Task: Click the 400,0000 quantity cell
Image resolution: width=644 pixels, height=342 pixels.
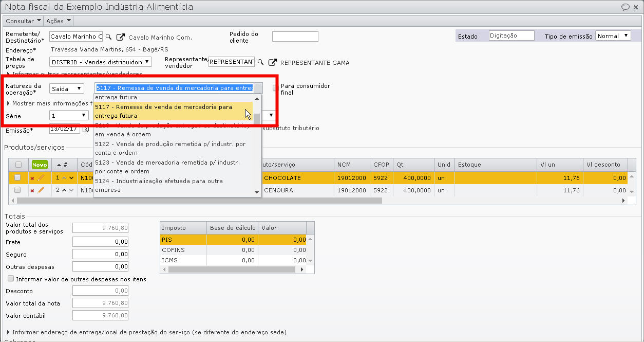Action: 414,178
